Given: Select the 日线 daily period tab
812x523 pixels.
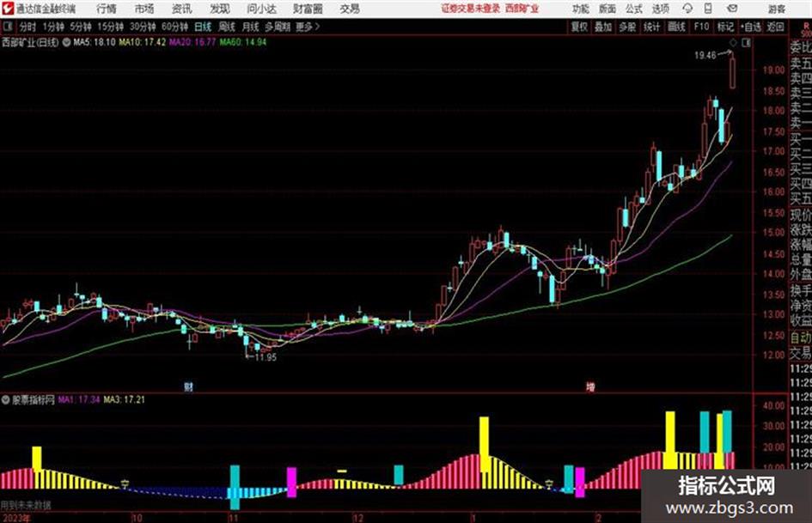Looking at the screenshot, I should click(203, 27).
